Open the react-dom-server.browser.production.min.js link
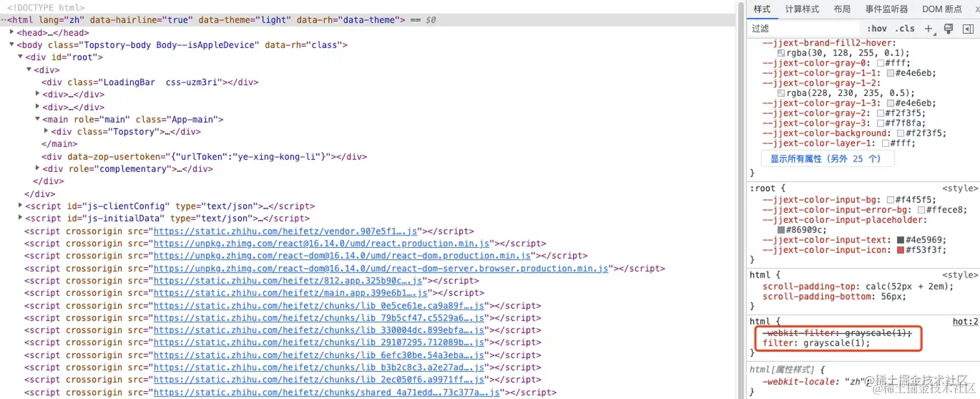Viewport: 980px width, 399px height. [381, 268]
